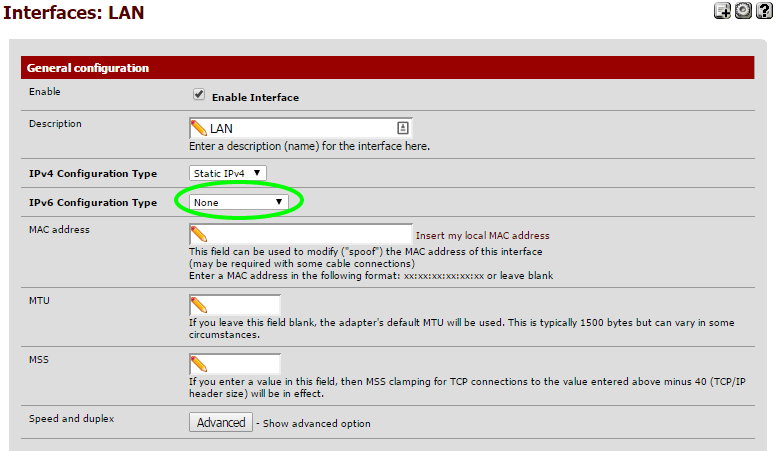Click the Interfaces: LAN page title
779x451 pixels.
[x=74, y=12]
